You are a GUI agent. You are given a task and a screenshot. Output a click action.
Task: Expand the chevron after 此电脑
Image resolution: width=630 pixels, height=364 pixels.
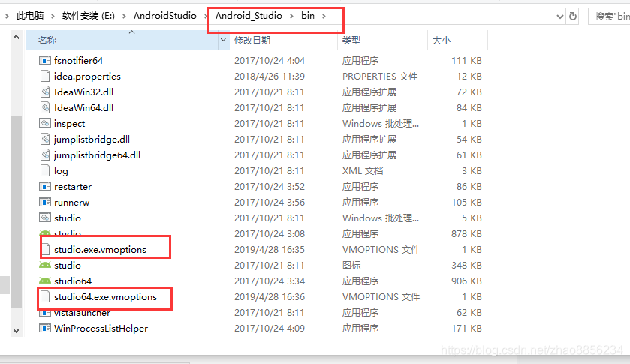(53, 16)
